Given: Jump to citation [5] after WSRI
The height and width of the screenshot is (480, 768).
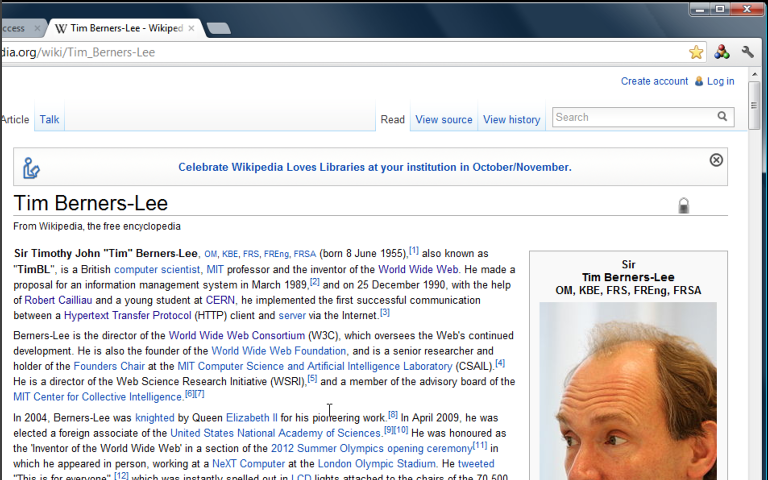Looking at the screenshot, I should click(x=312, y=378).
